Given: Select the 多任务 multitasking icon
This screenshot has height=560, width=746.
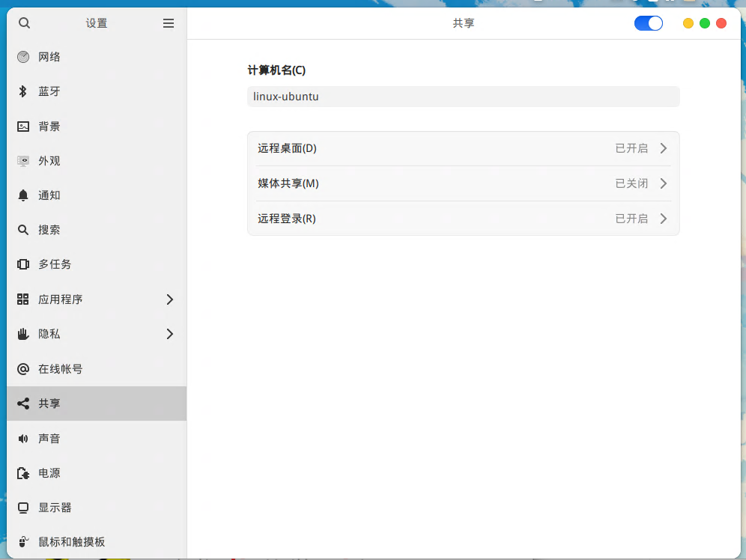Looking at the screenshot, I should (22, 264).
